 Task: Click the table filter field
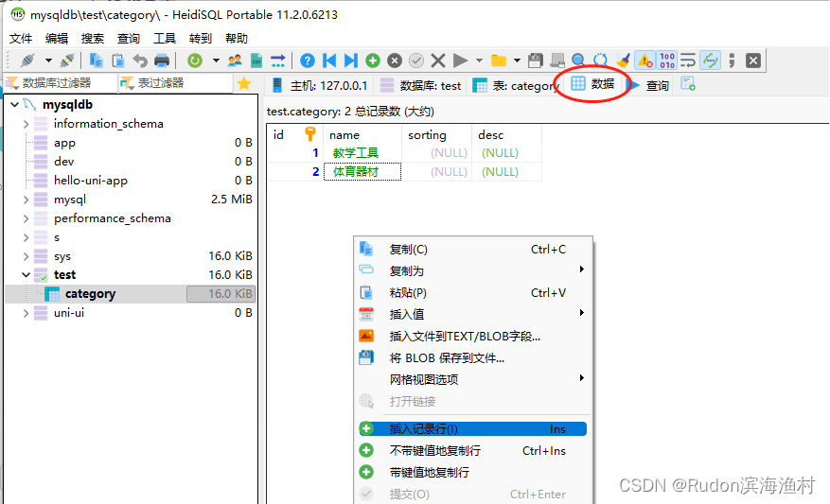[x=175, y=83]
